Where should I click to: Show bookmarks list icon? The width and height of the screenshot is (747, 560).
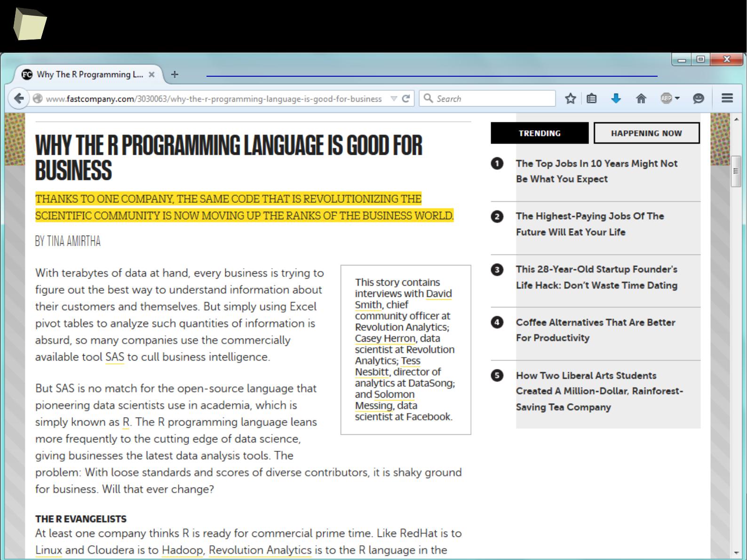point(592,98)
